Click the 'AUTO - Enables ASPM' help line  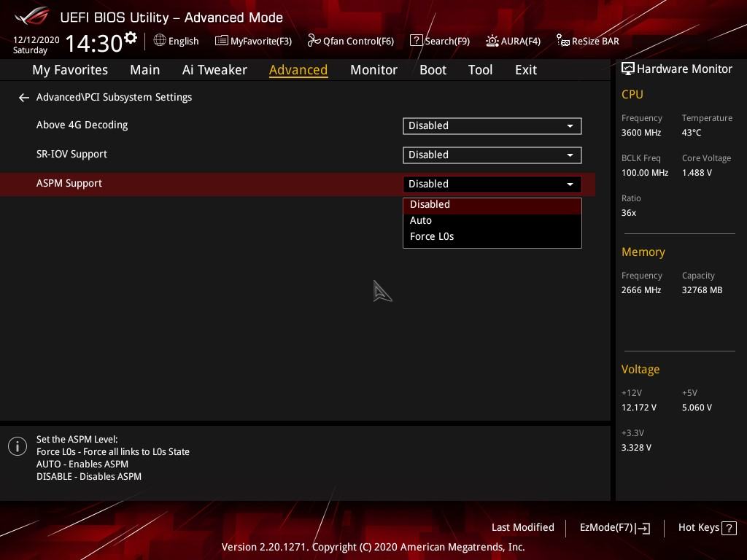(x=82, y=464)
